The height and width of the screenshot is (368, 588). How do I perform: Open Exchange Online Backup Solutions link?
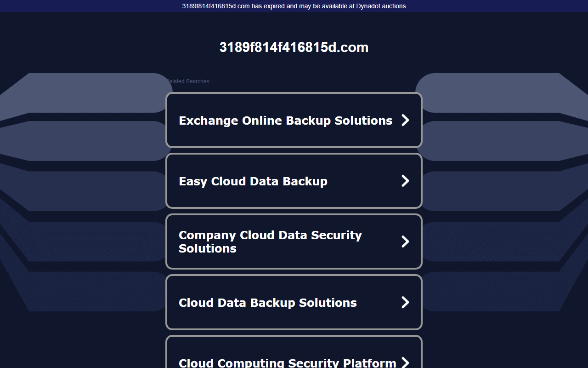tap(294, 120)
